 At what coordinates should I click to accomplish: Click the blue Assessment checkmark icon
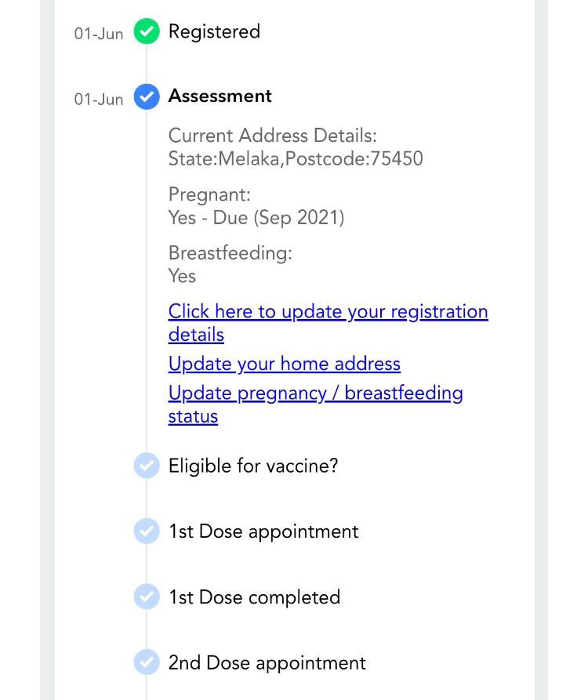(x=147, y=96)
